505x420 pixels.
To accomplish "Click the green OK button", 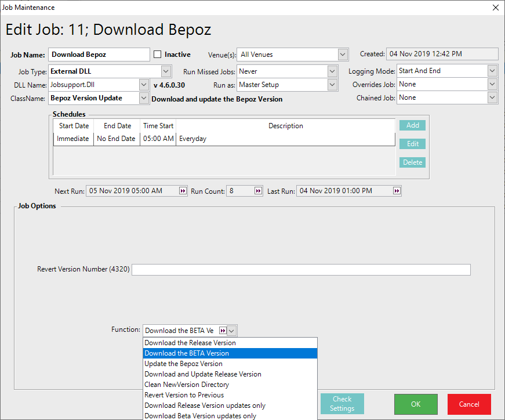I will [x=416, y=404].
